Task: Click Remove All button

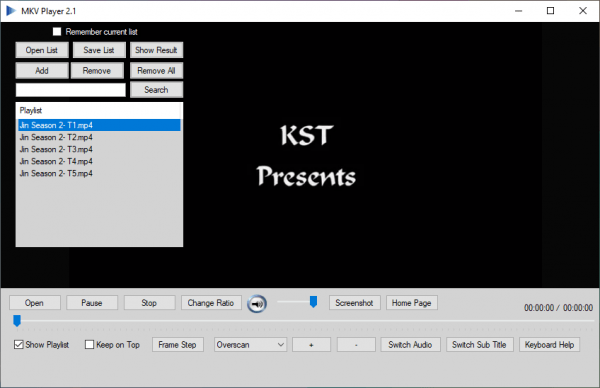Action: click(x=156, y=70)
